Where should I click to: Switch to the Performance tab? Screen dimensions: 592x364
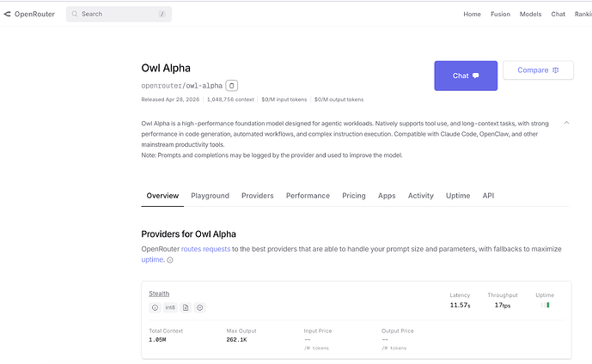point(308,196)
